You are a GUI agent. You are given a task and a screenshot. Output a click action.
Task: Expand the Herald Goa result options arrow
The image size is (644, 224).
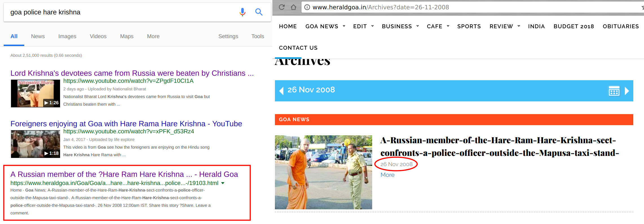(223, 183)
